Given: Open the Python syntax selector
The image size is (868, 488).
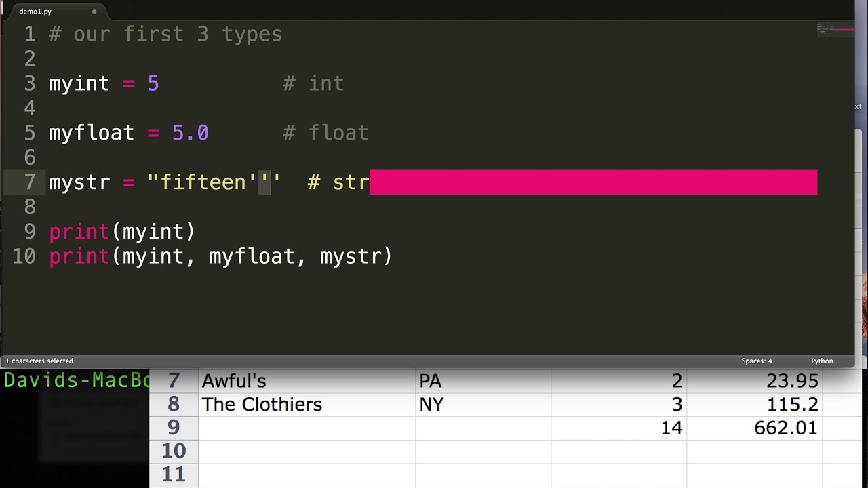Looking at the screenshot, I should 821,361.
